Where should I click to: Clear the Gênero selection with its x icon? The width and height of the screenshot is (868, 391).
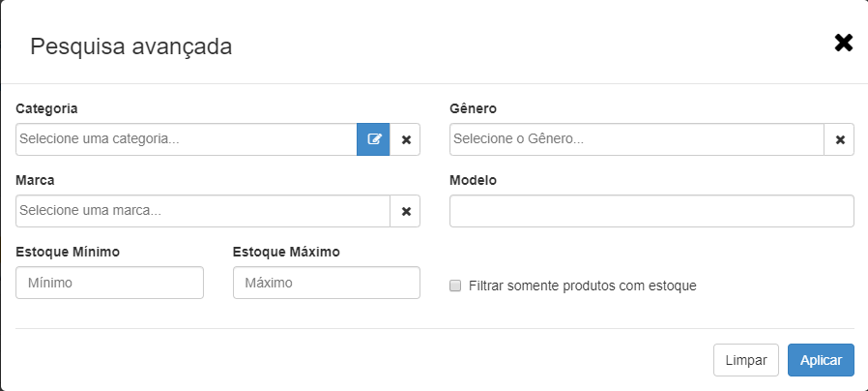pyautogui.click(x=840, y=139)
